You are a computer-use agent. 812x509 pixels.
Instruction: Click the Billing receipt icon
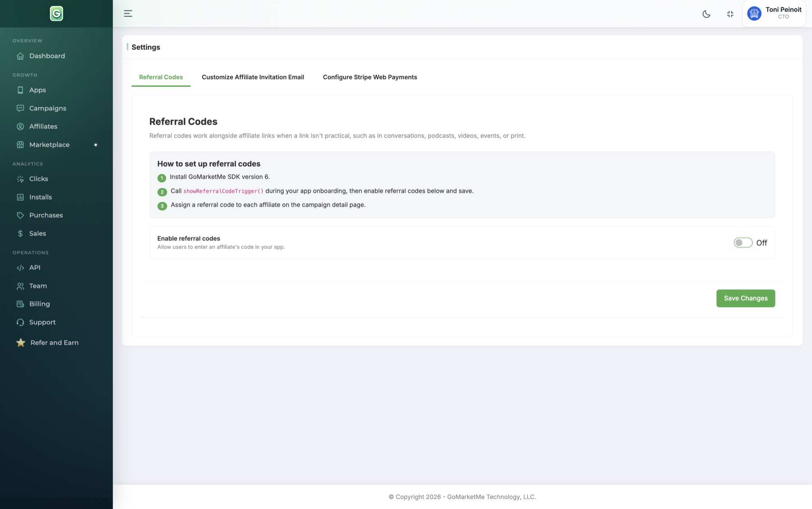[20, 304]
